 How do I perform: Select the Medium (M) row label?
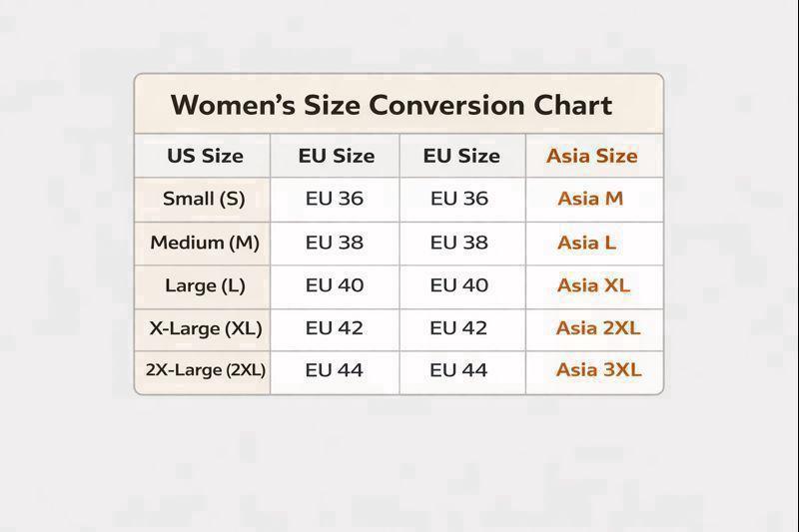click(205, 243)
